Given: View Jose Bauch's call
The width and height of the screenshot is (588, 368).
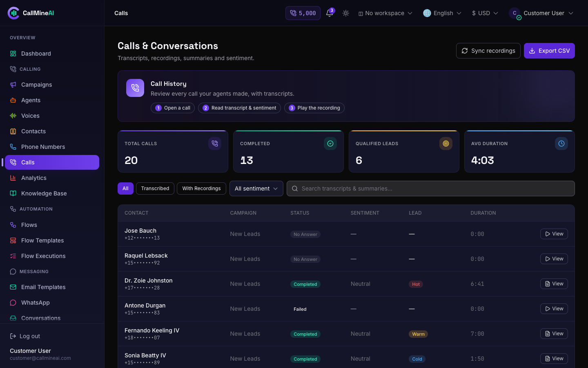Looking at the screenshot, I should click(x=554, y=234).
